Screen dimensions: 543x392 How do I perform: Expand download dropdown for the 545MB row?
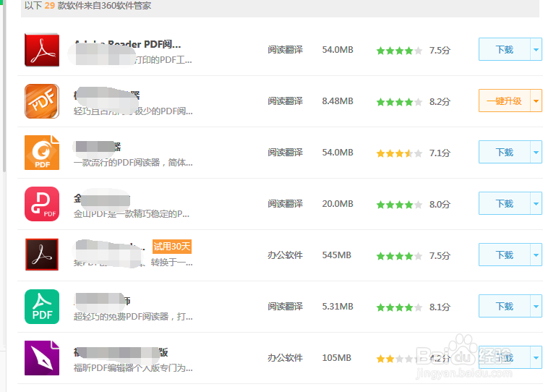(536, 255)
